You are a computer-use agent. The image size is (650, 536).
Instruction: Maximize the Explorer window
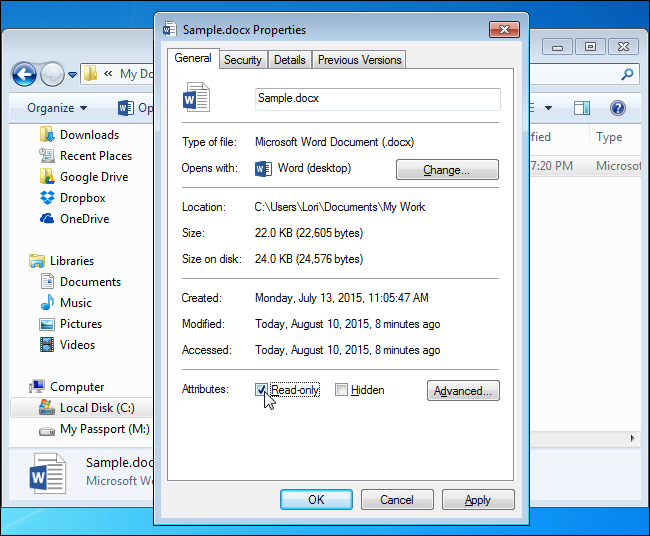590,46
